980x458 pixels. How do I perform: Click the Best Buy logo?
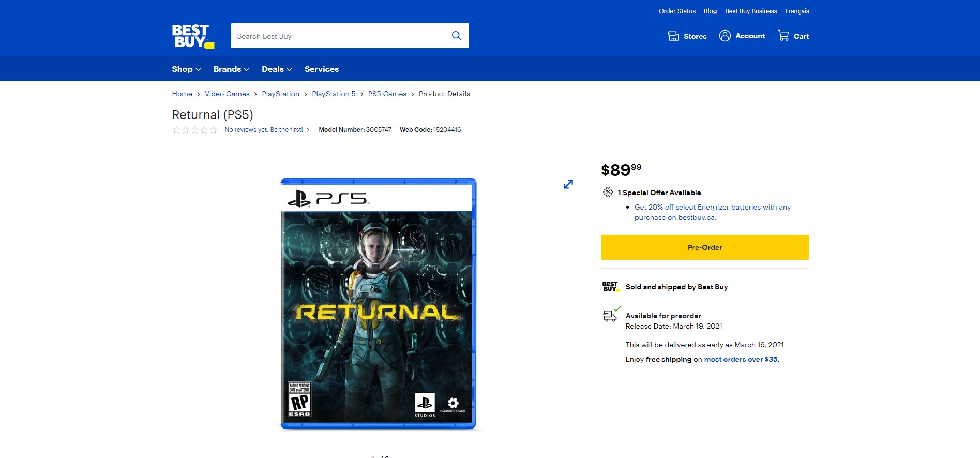193,37
